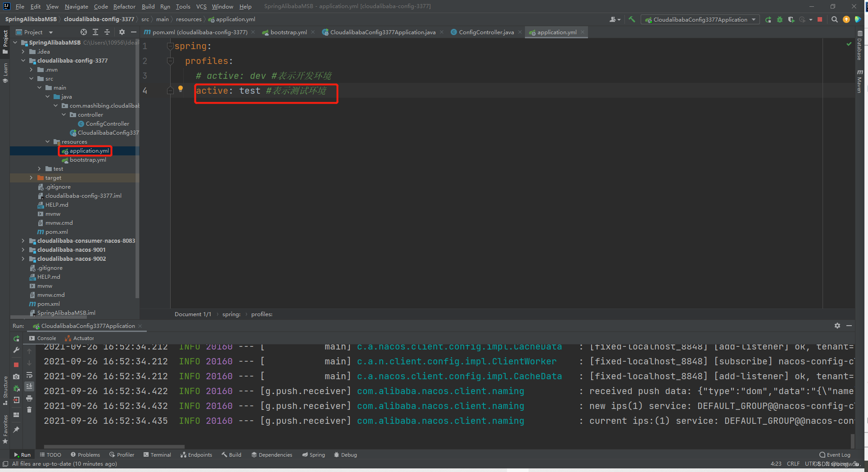Run with Coverage shield icon
Viewport: 868px width, 472px height.
791,19
